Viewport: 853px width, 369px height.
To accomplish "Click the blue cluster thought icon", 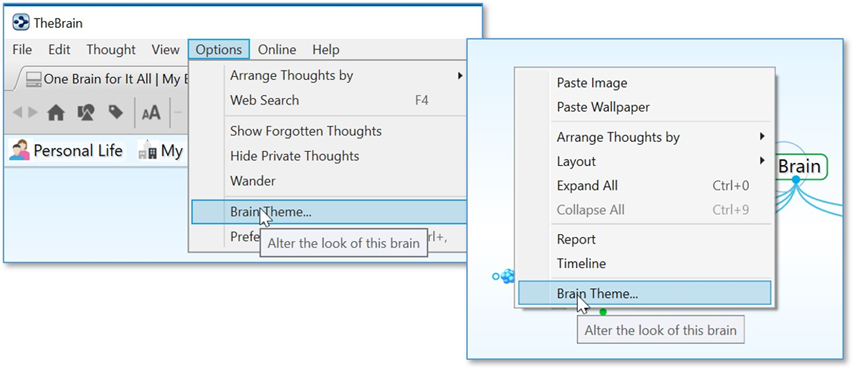I will [508, 276].
